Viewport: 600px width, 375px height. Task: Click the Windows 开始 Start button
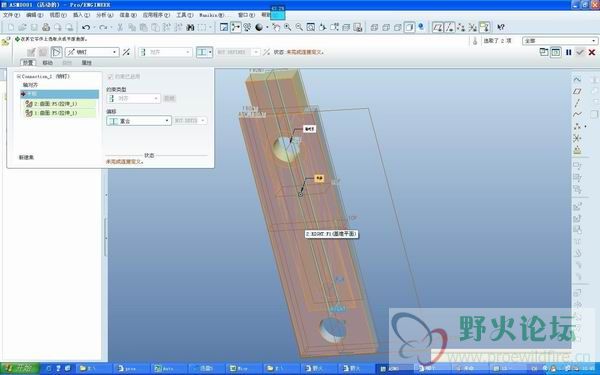pos(20,368)
